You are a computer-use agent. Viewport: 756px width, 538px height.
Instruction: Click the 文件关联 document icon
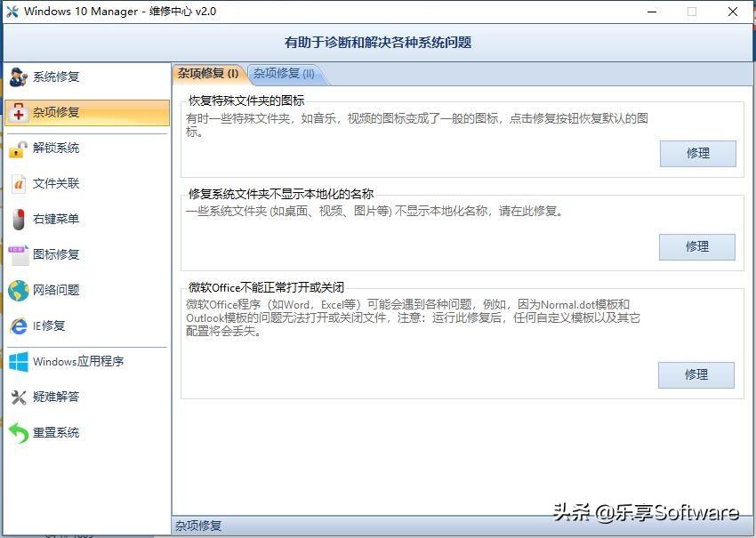(19, 184)
